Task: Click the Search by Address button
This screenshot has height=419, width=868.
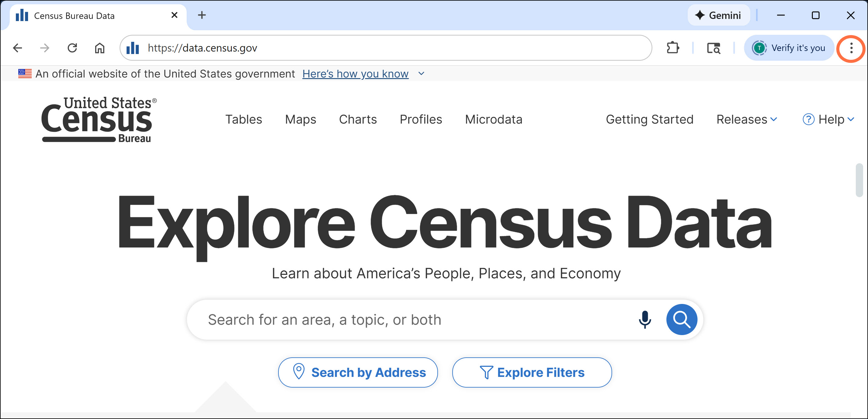Action: 358,372
